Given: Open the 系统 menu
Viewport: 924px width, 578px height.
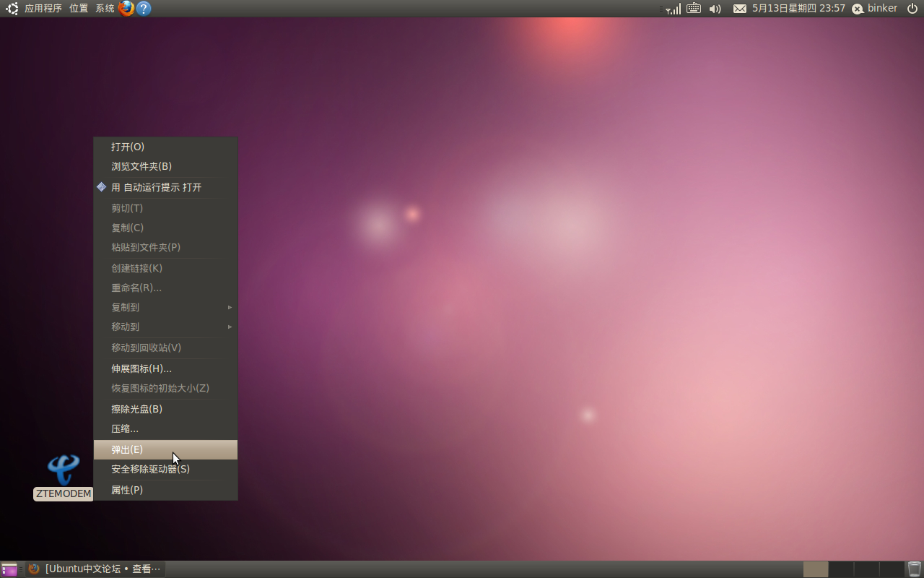Looking at the screenshot, I should pyautogui.click(x=105, y=9).
